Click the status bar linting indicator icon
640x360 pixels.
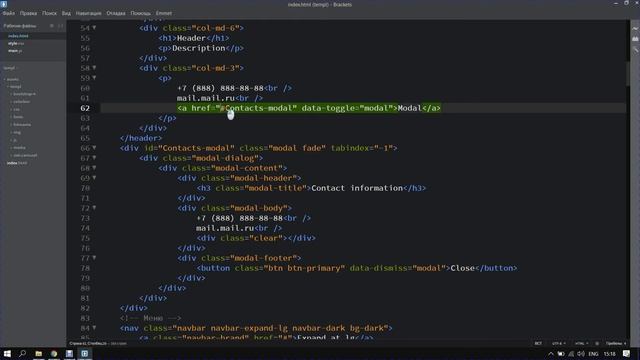[597, 343]
